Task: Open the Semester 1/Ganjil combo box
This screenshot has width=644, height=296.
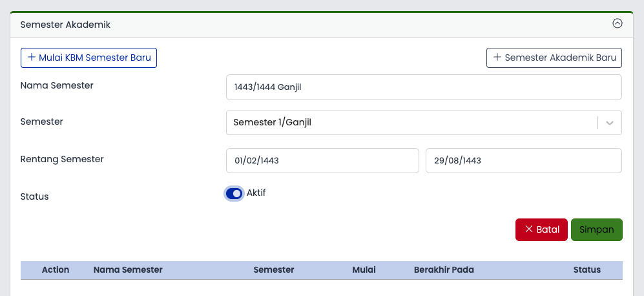Action: (424, 123)
